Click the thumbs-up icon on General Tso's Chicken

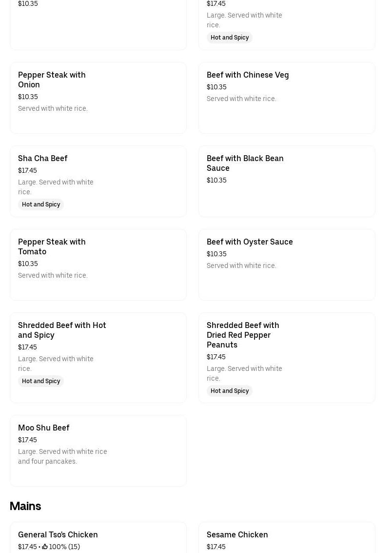45,547
